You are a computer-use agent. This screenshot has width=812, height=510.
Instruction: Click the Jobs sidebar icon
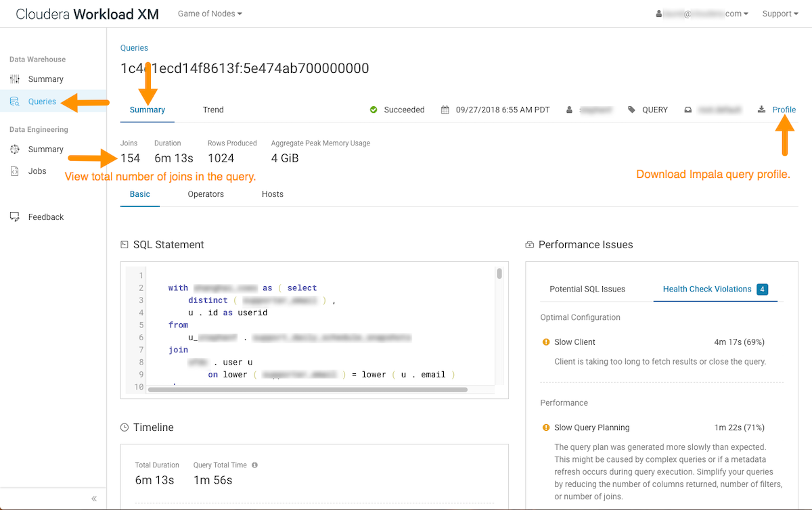15,171
